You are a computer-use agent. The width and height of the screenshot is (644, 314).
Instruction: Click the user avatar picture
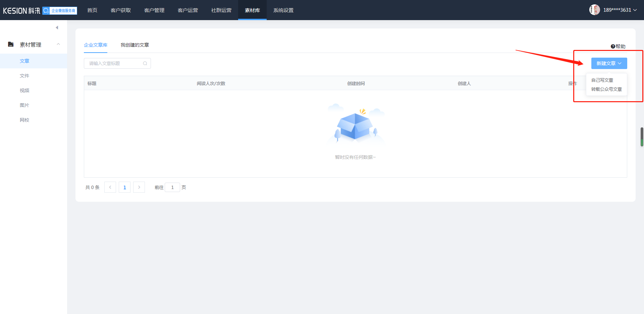click(x=594, y=10)
